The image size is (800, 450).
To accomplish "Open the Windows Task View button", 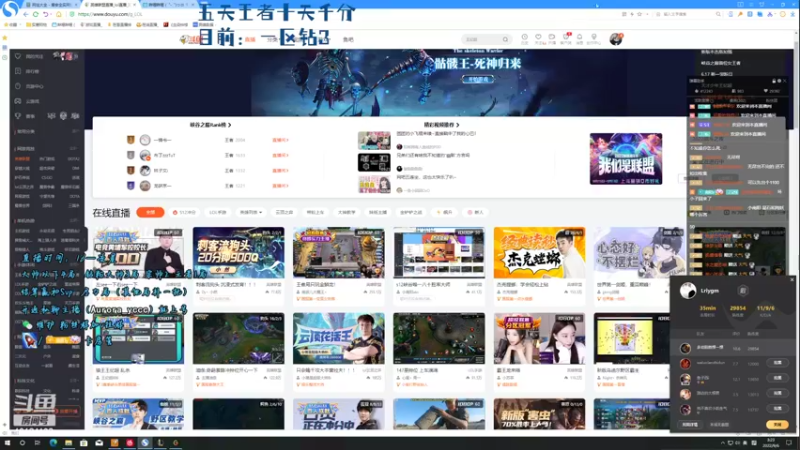I will point(37,443).
